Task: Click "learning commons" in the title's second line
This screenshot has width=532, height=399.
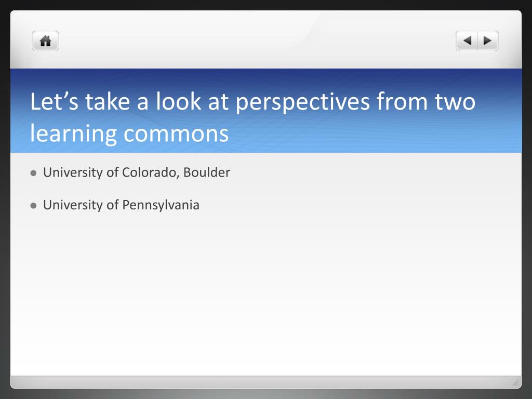Action: (129, 134)
